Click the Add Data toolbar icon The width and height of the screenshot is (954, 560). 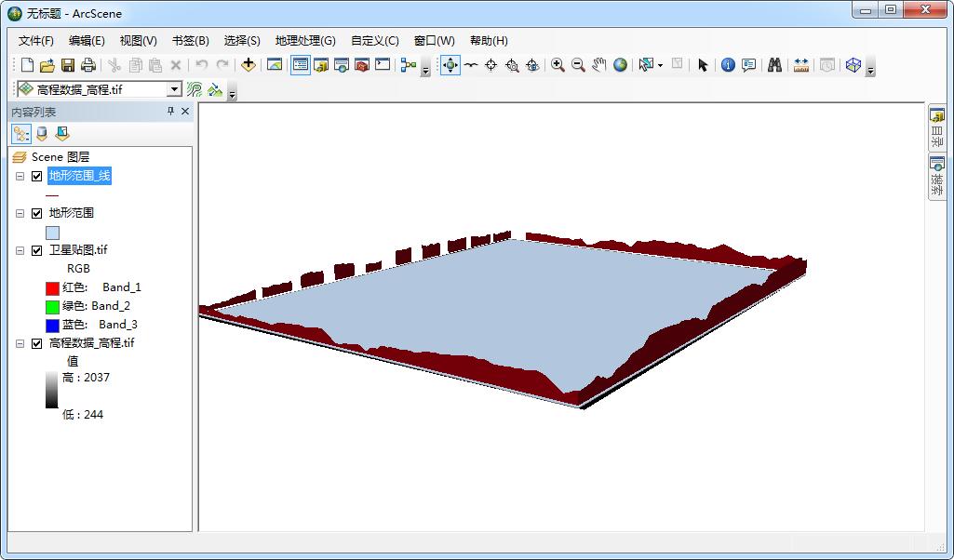[248, 65]
